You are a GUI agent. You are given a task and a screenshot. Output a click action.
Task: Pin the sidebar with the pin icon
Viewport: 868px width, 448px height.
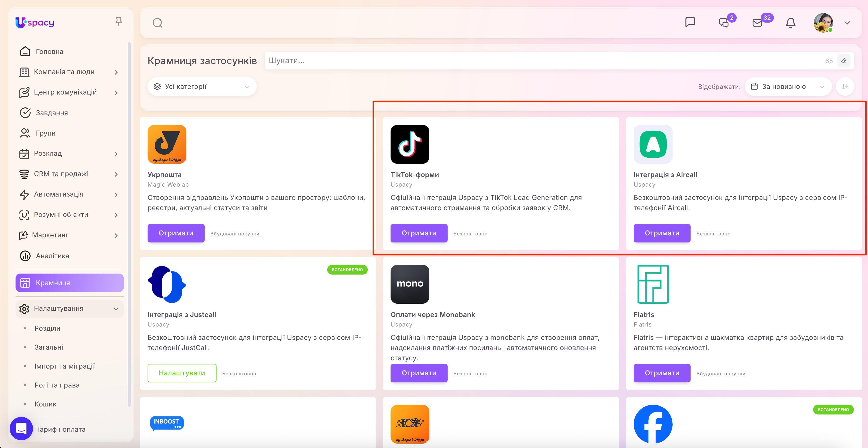point(118,22)
